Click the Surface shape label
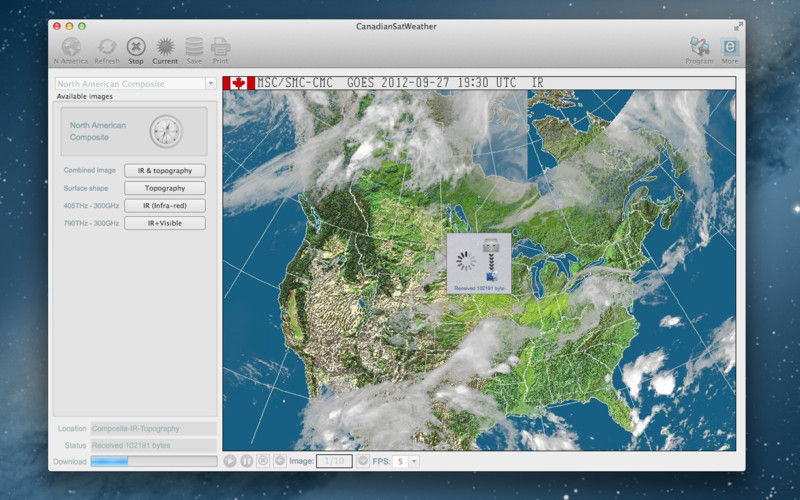The width and height of the screenshot is (800, 500). [86, 188]
